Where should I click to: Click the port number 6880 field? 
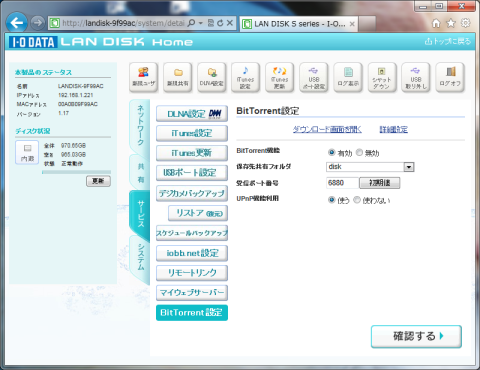(342, 183)
